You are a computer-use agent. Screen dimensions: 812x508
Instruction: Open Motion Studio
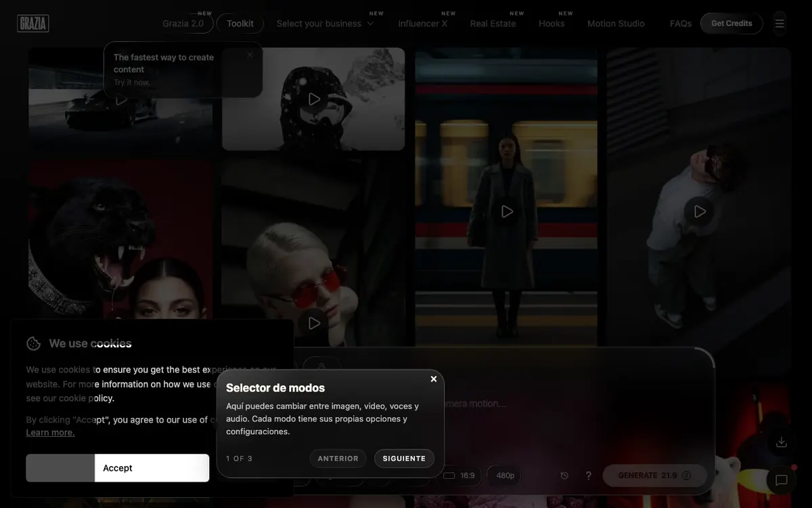(616, 24)
